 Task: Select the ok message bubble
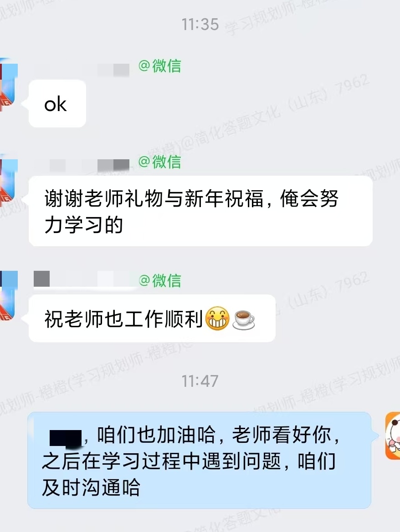click(x=57, y=103)
